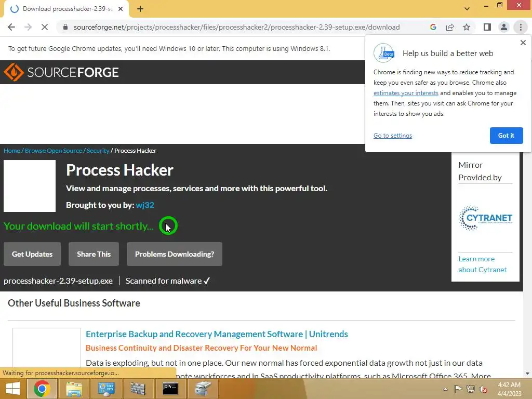
Task: Open site information lock icon
Action: click(x=65, y=27)
